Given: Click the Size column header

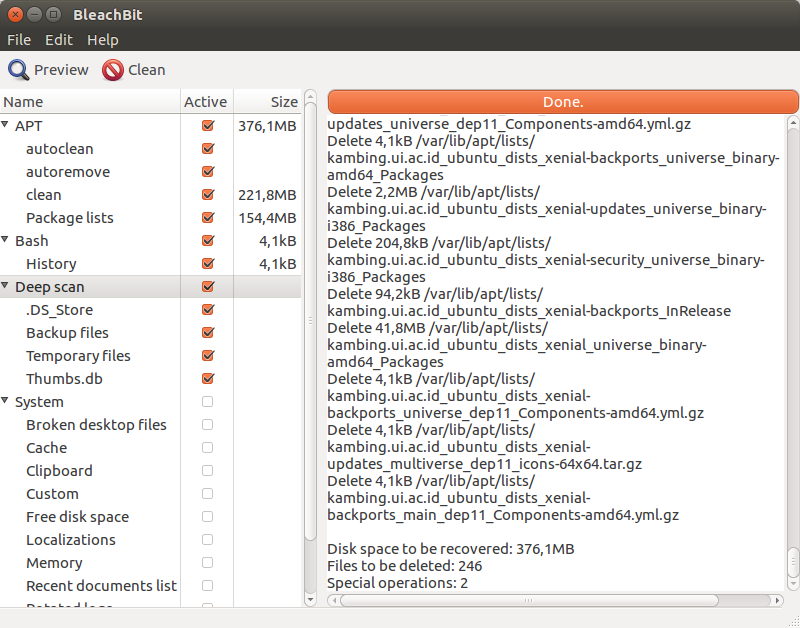Looking at the screenshot, I should click(x=267, y=102).
